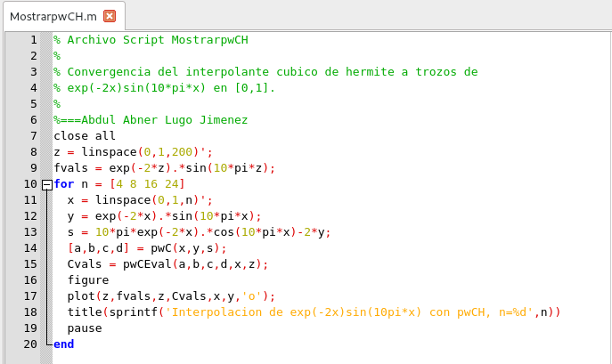Click the 'close all' command text
The image size is (612, 364).
tap(85, 136)
